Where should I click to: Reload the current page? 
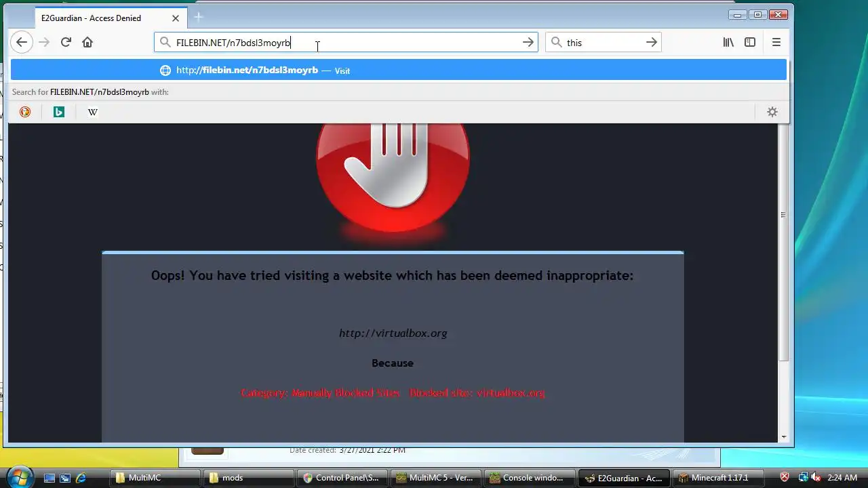click(x=66, y=42)
